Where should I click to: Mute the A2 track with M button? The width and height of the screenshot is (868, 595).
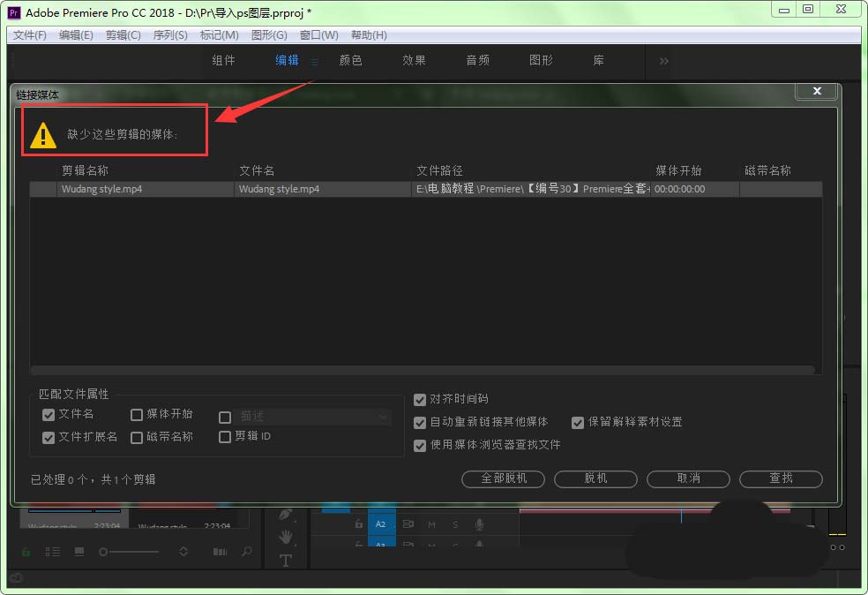pyautogui.click(x=431, y=524)
